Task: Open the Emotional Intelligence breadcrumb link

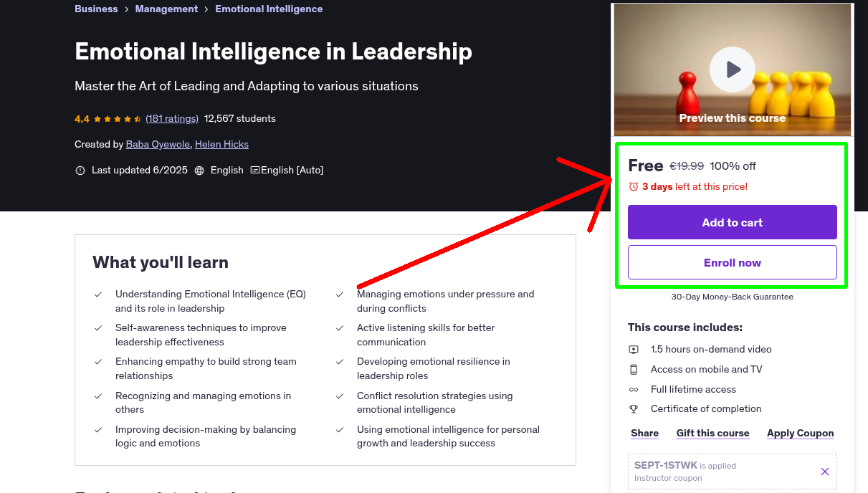Action: click(269, 9)
